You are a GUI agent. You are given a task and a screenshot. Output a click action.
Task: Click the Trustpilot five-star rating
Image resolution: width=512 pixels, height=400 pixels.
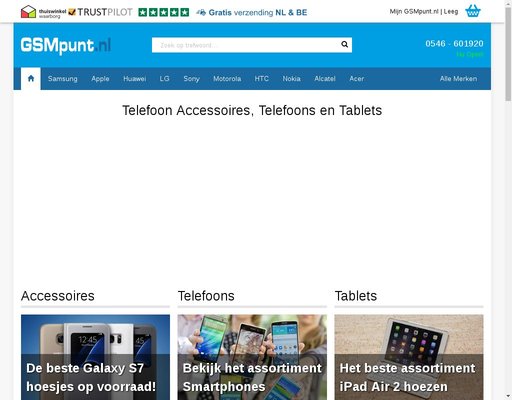tap(163, 12)
